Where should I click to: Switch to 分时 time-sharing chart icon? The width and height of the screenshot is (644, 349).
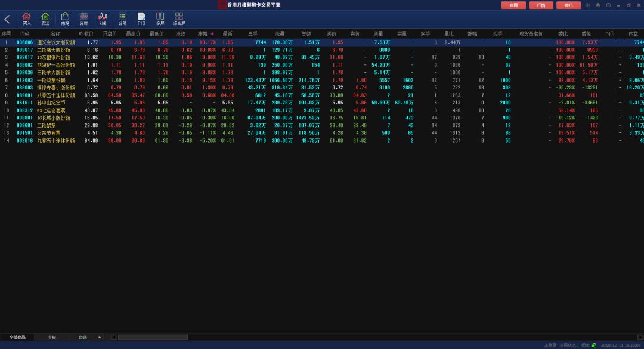(84, 19)
